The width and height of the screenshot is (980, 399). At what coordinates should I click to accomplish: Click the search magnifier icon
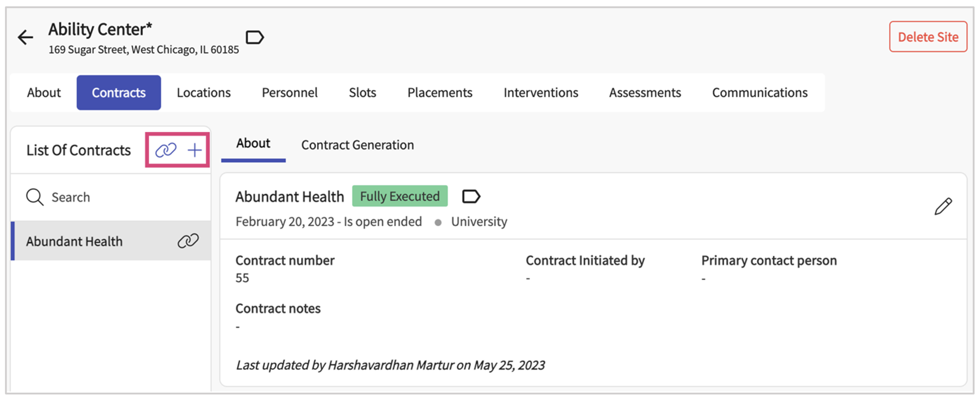click(x=35, y=197)
